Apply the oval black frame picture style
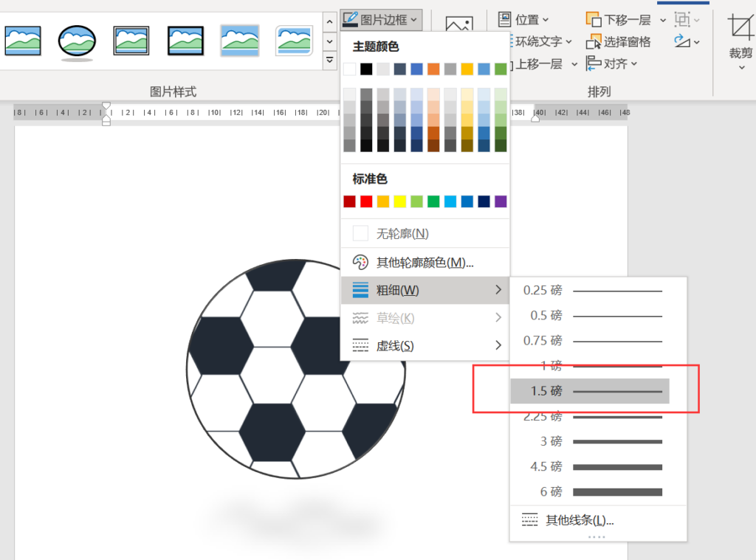Image resolution: width=756 pixels, height=560 pixels. coord(77,41)
